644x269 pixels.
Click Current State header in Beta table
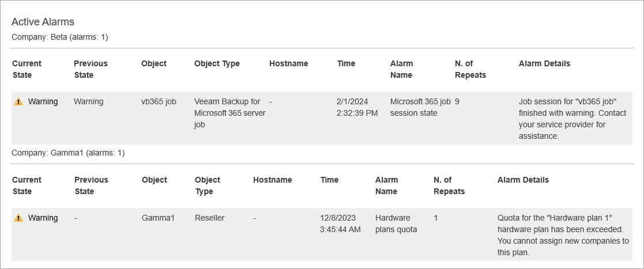27,69
